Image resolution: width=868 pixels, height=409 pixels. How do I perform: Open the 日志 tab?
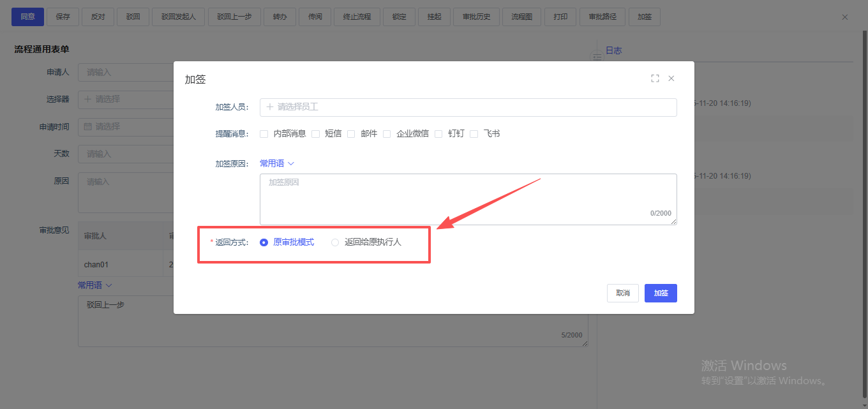(x=613, y=50)
